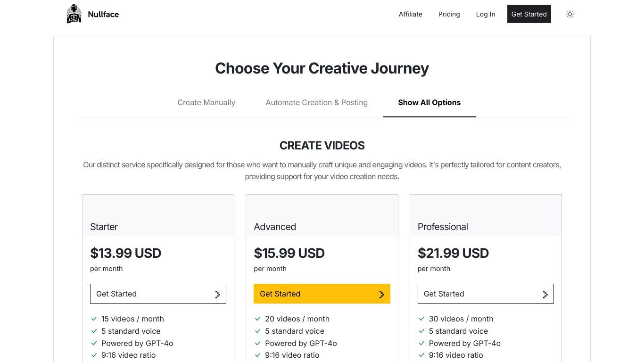Click the black Get Started header button

coord(529,14)
